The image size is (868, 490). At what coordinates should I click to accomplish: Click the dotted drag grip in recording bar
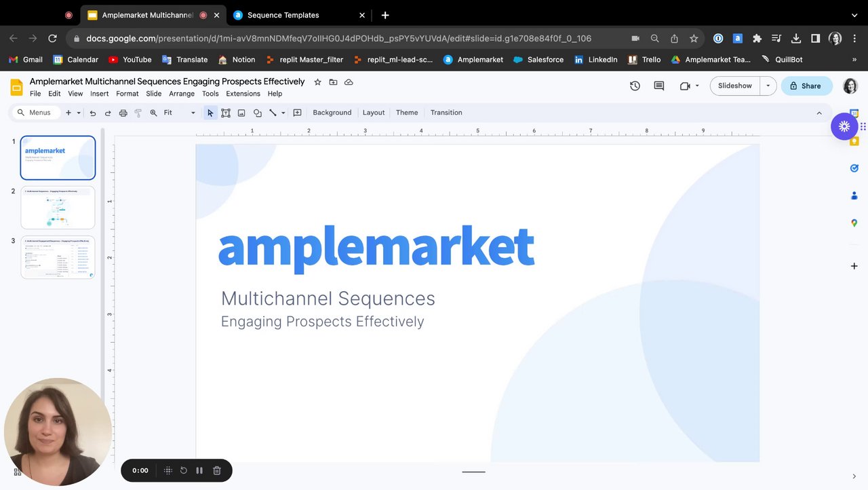[x=168, y=470]
